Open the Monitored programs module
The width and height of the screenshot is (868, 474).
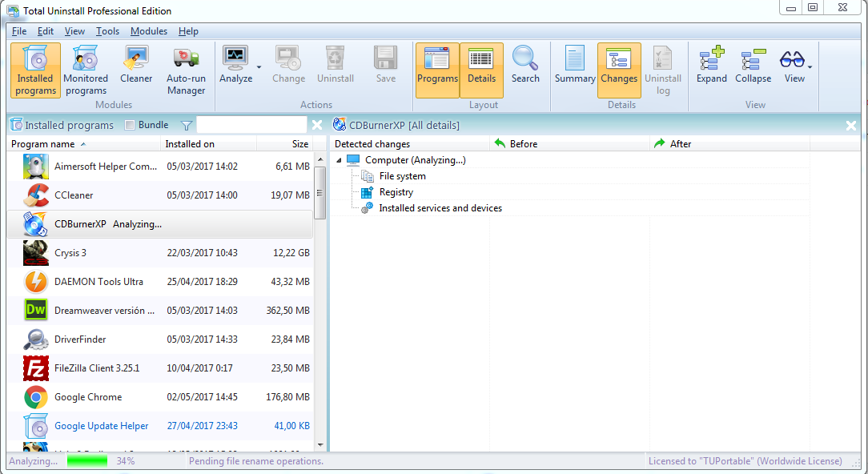coord(86,71)
